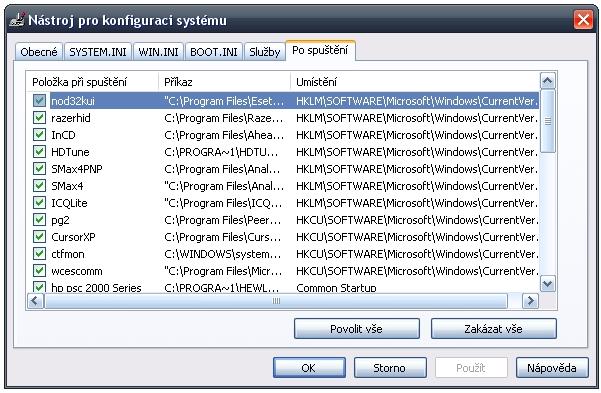Toggle the SMax4PNP checkbox
This screenshot has height=393, width=601.
pos(39,169)
